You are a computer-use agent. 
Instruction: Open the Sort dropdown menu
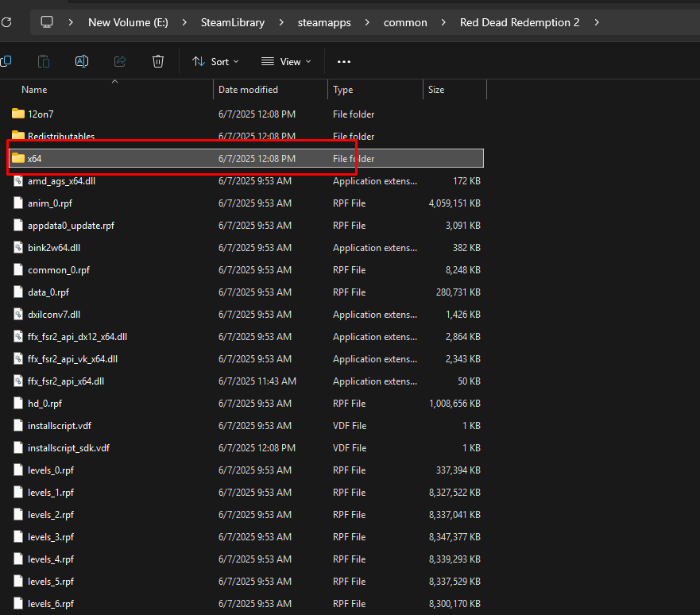(215, 62)
